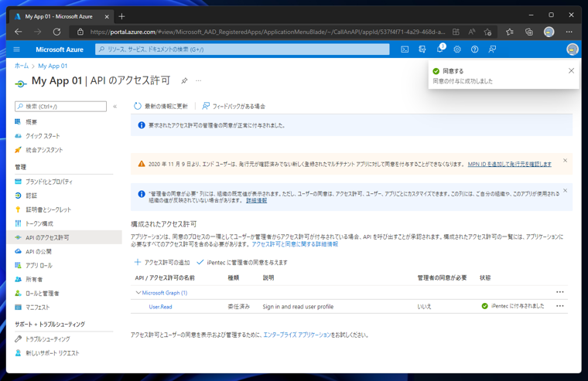Click the account avatar in Azure header

(572, 49)
